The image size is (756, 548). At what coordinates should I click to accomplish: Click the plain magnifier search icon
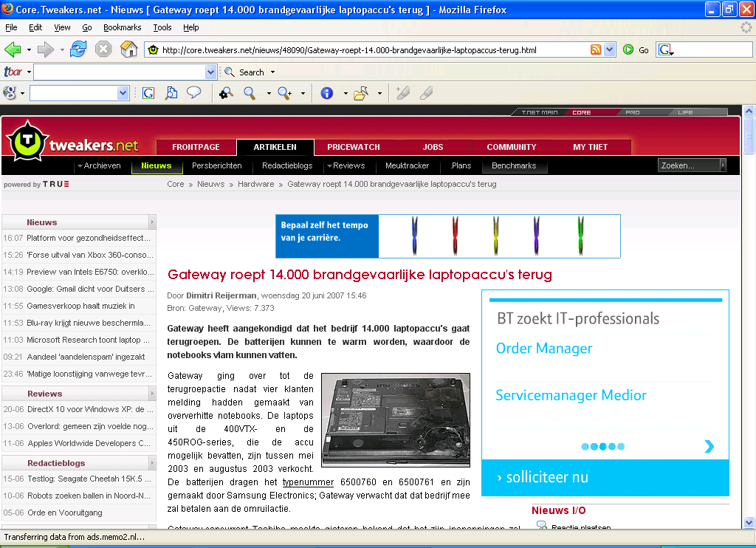[250, 92]
